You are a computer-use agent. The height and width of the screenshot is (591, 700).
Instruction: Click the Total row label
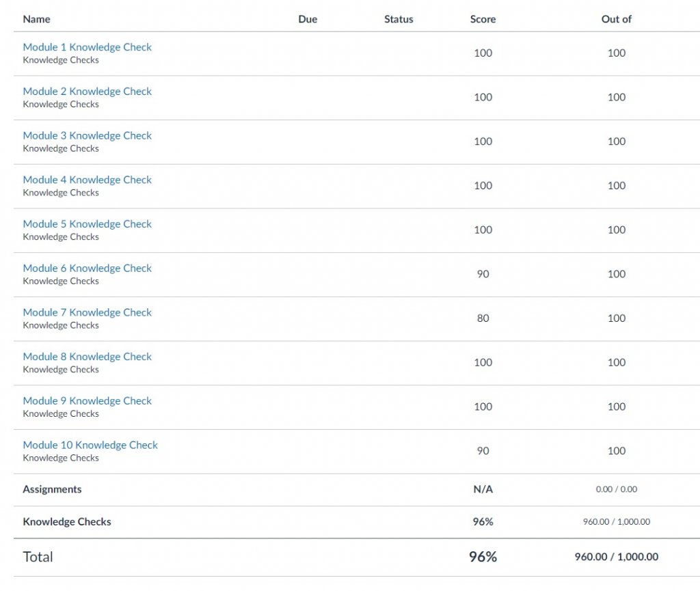pyautogui.click(x=38, y=557)
